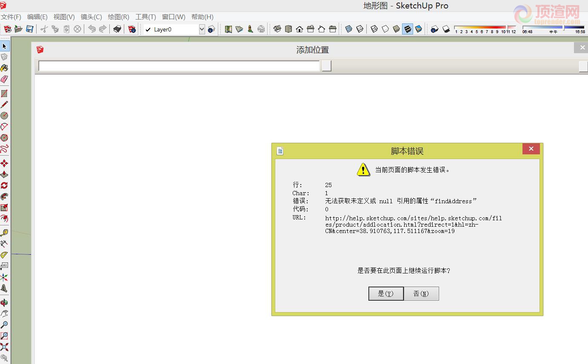Screen dimensions: 588x364
Task: Click the Toggle Terrain icon
Action: 239,29
